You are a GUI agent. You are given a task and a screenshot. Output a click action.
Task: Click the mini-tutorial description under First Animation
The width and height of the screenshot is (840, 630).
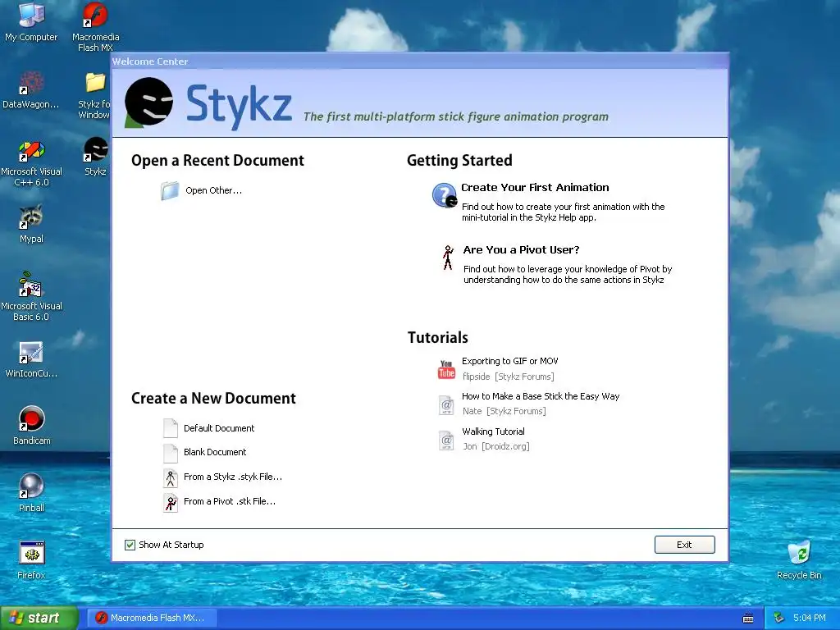point(563,212)
